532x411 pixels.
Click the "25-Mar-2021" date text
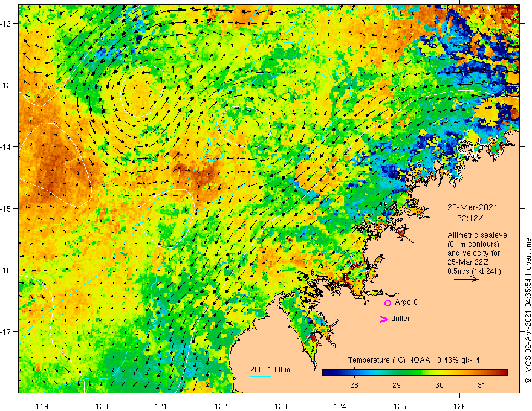click(x=472, y=207)
